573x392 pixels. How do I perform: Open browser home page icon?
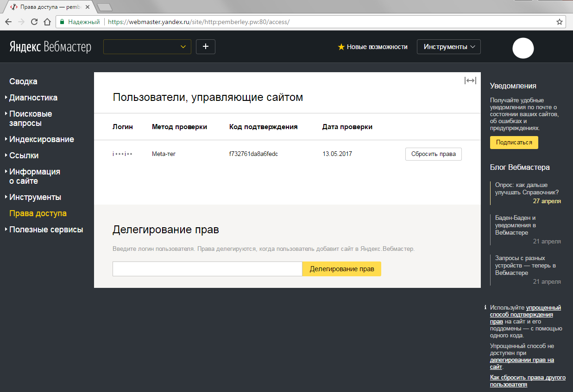pyautogui.click(x=47, y=22)
